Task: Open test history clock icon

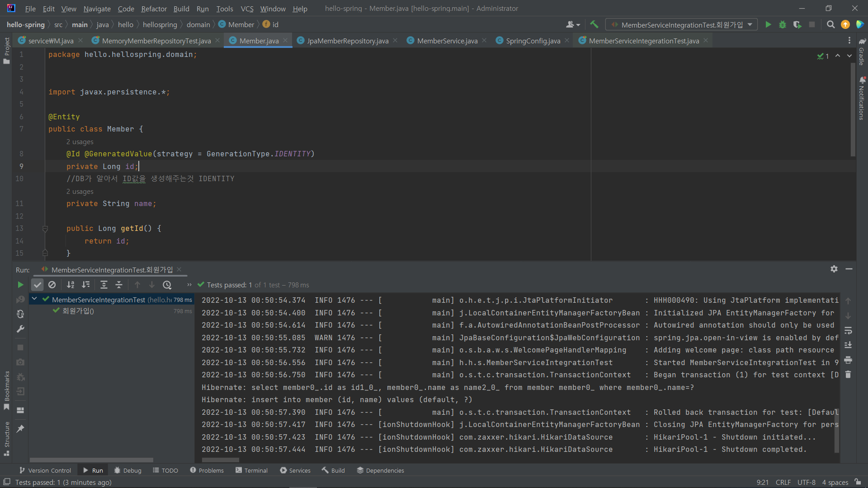Action: tap(167, 285)
